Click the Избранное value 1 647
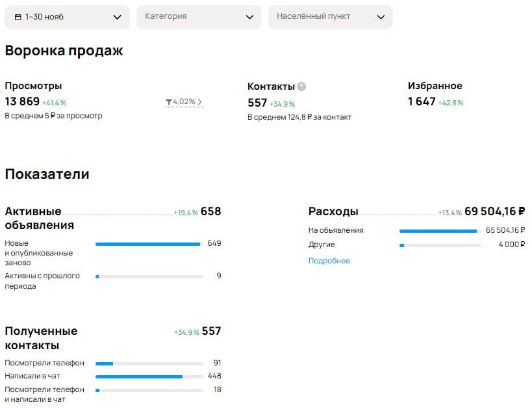This screenshot has height=409, width=532. [422, 101]
